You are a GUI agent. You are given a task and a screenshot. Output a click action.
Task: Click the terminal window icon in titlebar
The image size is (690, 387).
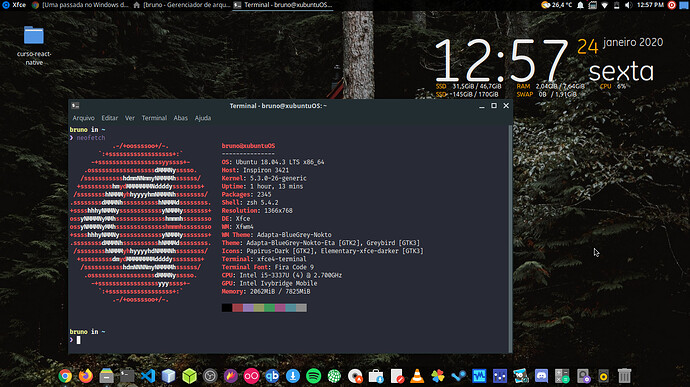76,106
